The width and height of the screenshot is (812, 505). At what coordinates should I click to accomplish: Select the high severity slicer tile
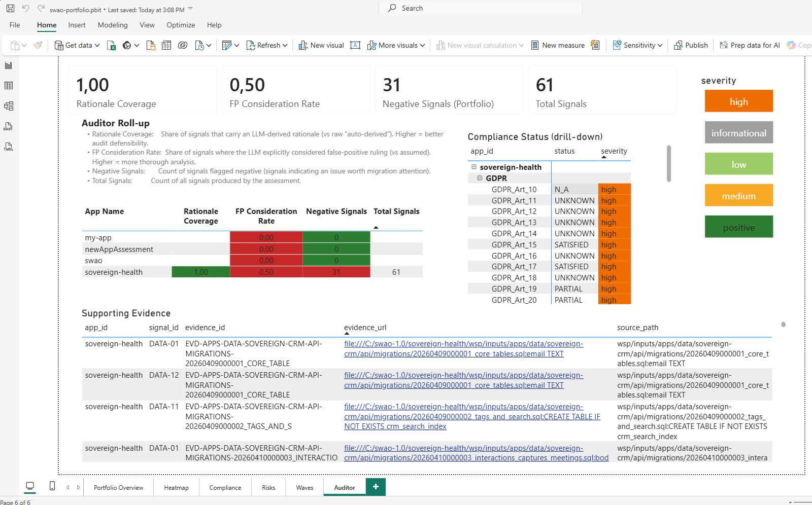[x=739, y=101]
